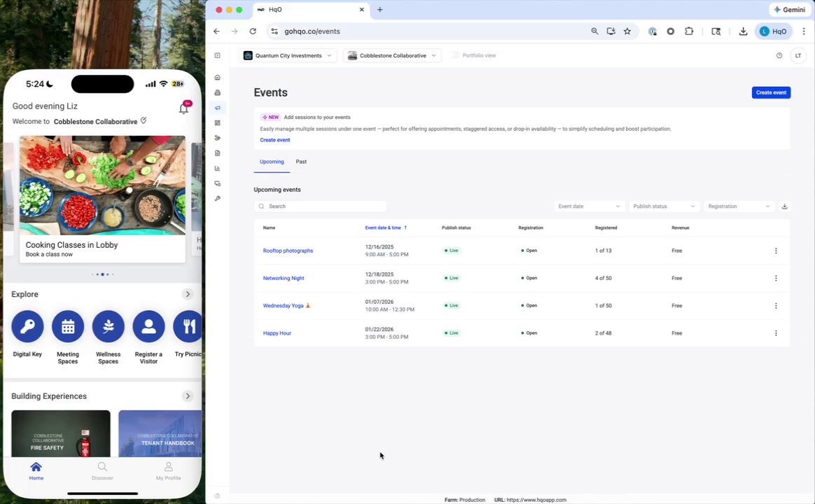Open Chrome downloads icon
Screen dimensions: 815x504
(744, 31)
